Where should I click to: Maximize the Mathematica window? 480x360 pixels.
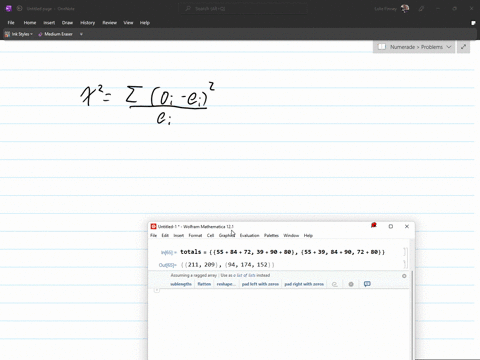coord(391,226)
